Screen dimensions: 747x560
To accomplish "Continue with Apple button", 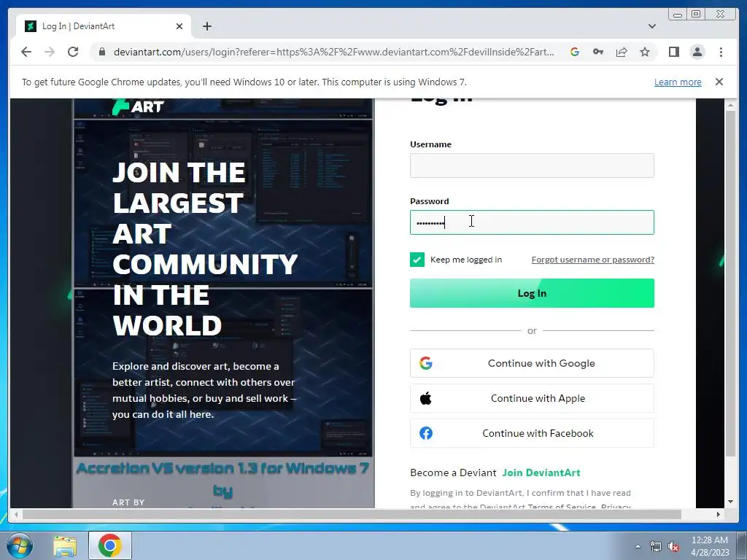I will click(x=532, y=398).
